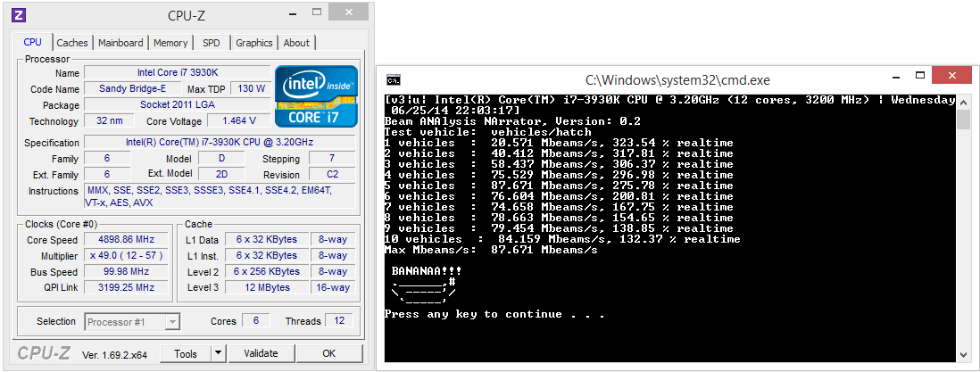Open the Graphics tab
980x372 pixels.
(x=254, y=43)
